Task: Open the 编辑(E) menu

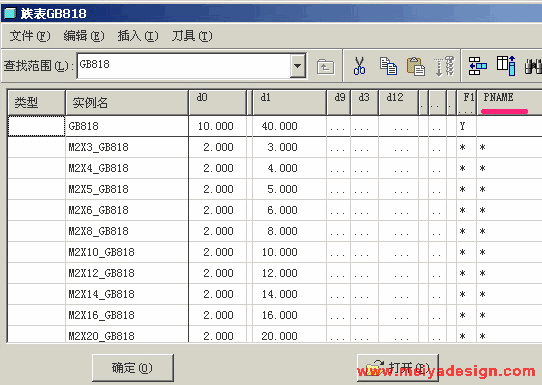Action: [x=84, y=36]
